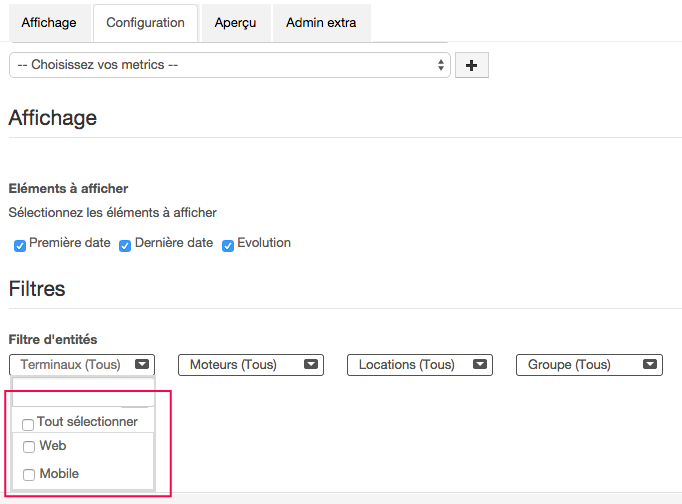Open the Groupe (Tous) filter
The width and height of the screenshot is (682, 504).
tap(589, 364)
